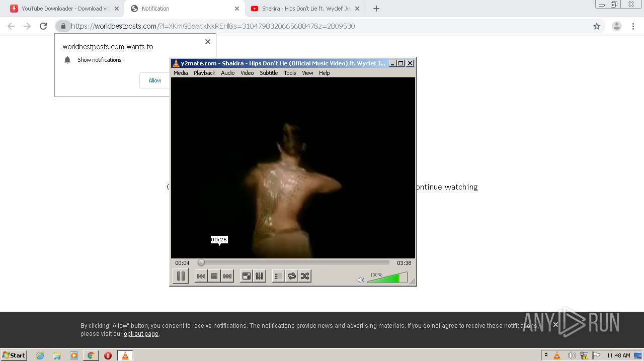Adjust the VLC volume slider
This screenshot has width=644, height=362.
(x=387, y=278)
